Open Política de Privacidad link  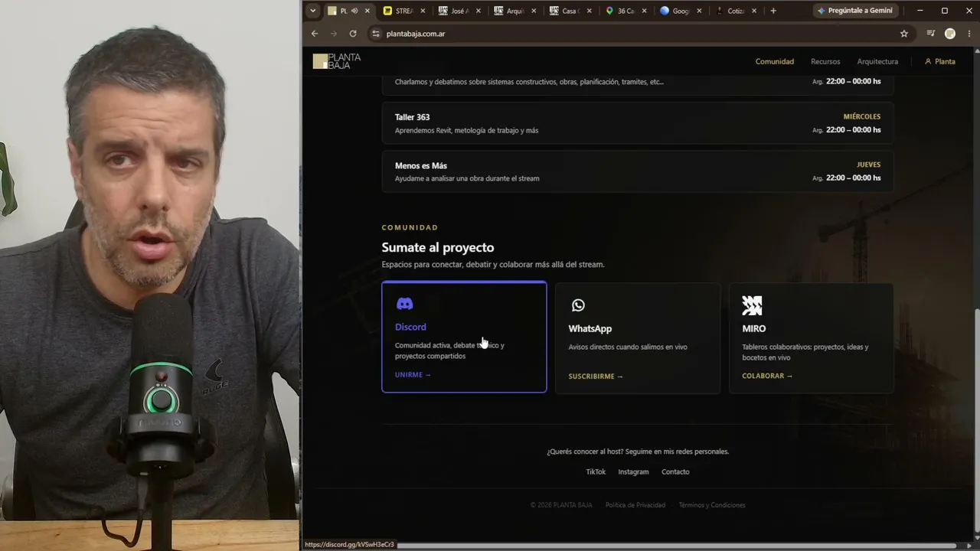click(635, 505)
